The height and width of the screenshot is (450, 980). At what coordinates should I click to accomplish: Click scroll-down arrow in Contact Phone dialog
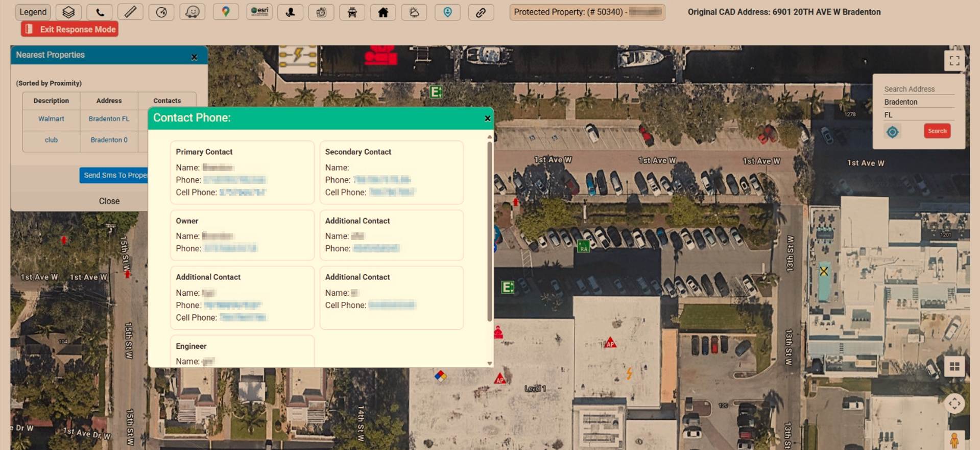(489, 363)
